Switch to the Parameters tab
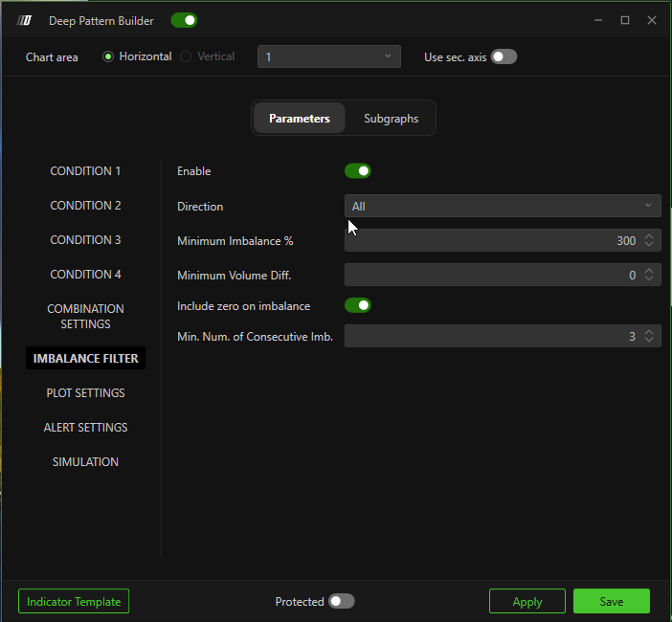Image resolution: width=672 pixels, height=622 pixels. click(x=300, y=119)
